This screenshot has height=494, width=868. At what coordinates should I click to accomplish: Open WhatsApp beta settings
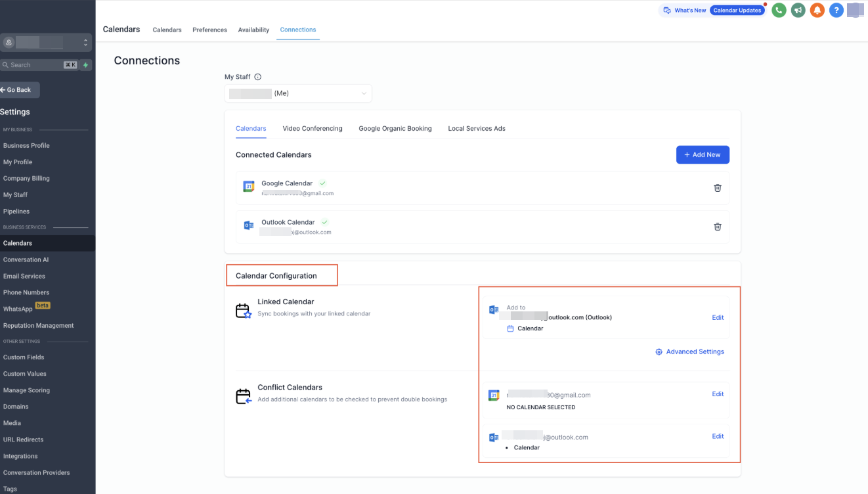(x=26, y=309)
